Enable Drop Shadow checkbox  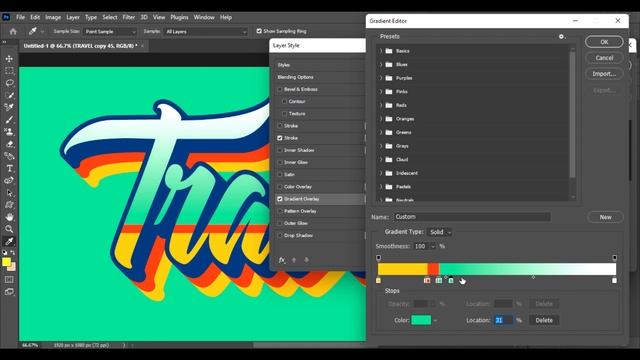[x=280, y=236]
